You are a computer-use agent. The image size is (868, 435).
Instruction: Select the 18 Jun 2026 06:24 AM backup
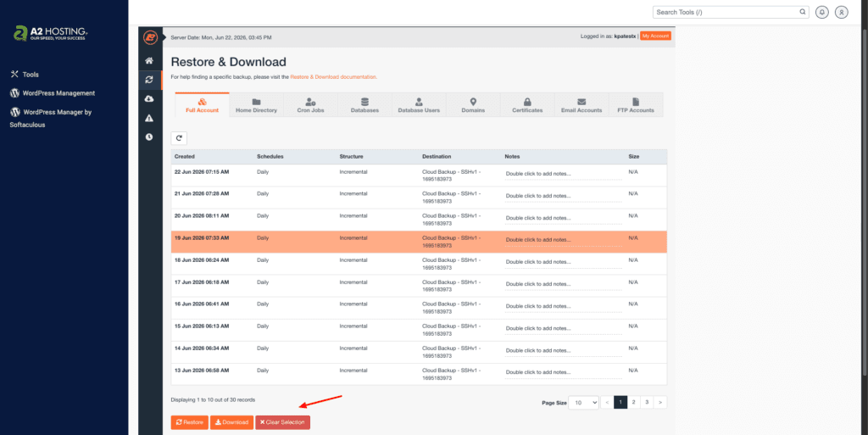(x=419, y=264)
